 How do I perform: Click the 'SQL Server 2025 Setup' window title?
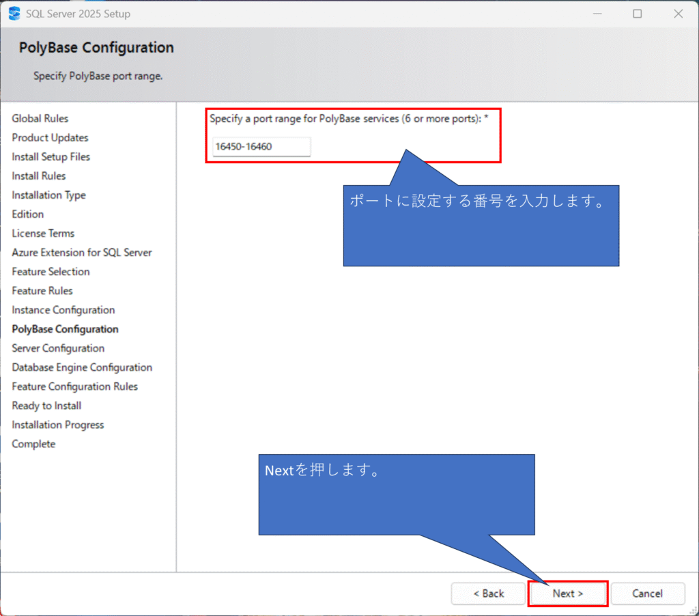[78, 14]
